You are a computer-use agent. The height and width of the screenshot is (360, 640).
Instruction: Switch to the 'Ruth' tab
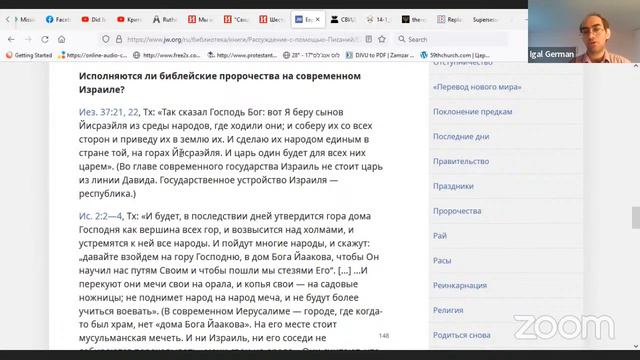(165, 19)
